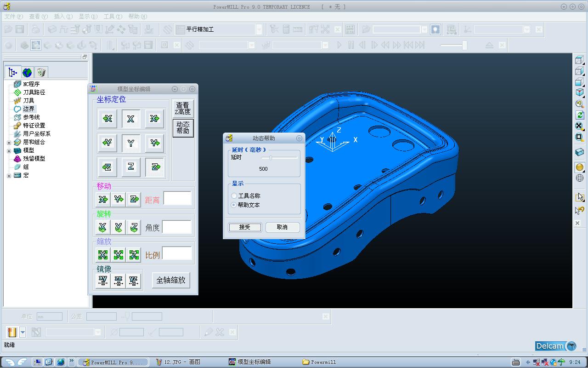The image size is (588, 368).
Task: Click the 查看Z高度 button
Action: (x=182, y=109)
